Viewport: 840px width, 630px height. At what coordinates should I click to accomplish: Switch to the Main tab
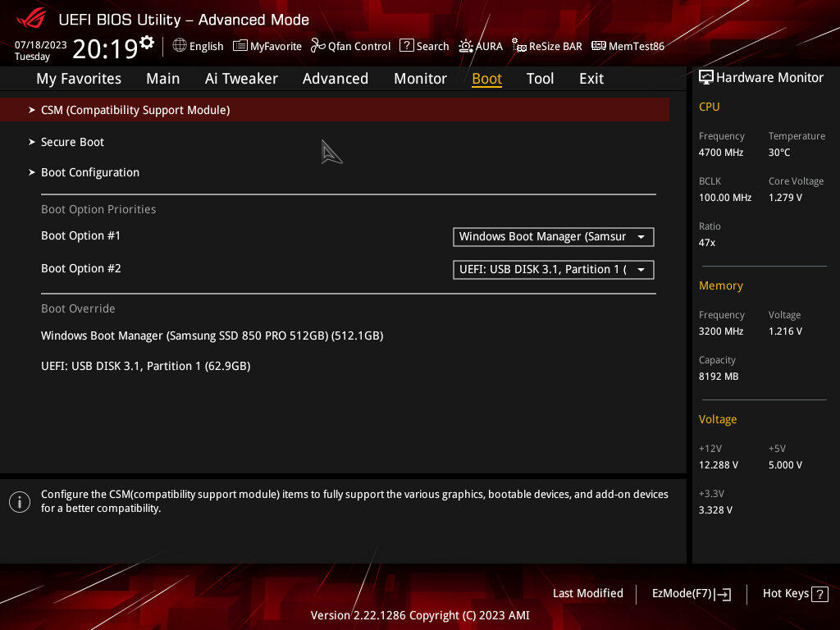point(163,79)
